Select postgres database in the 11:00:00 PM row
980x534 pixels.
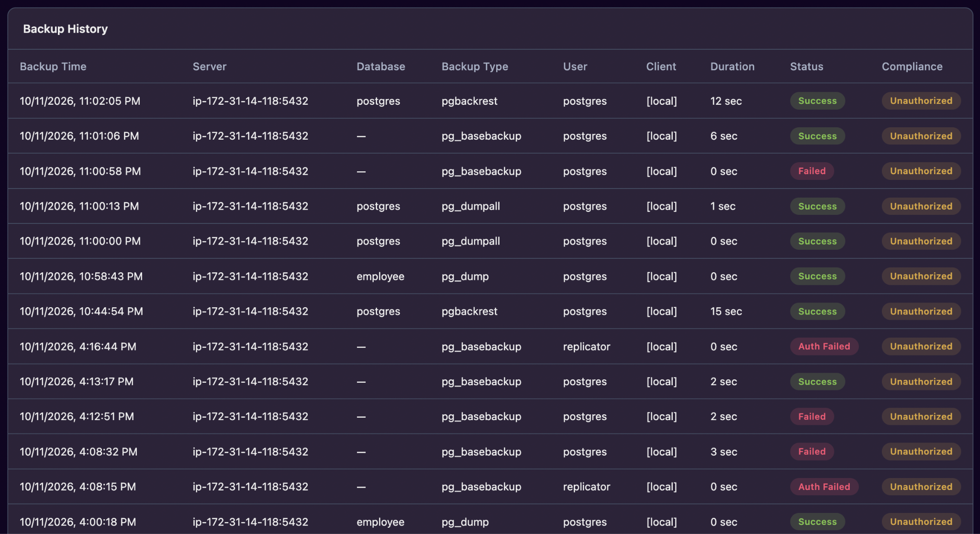[x=379, y=241]
